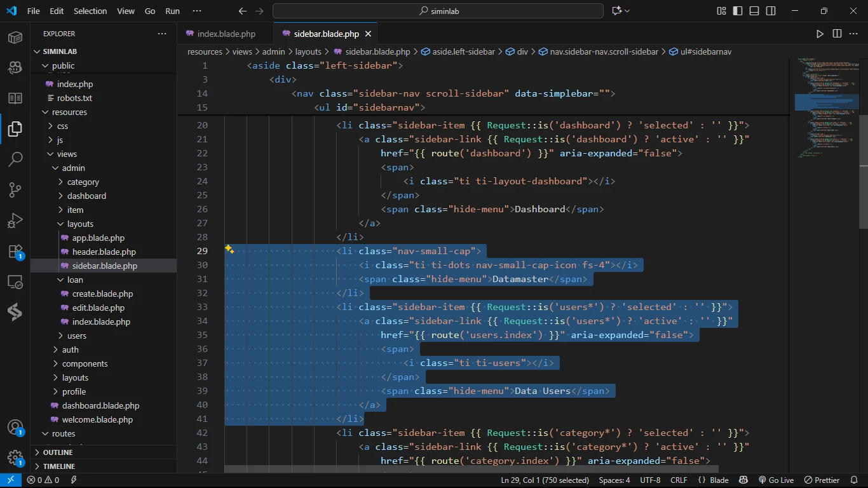Click the siminlab command center search box
Viewport: 868px width, 488px height.
(x=438, y=11)
